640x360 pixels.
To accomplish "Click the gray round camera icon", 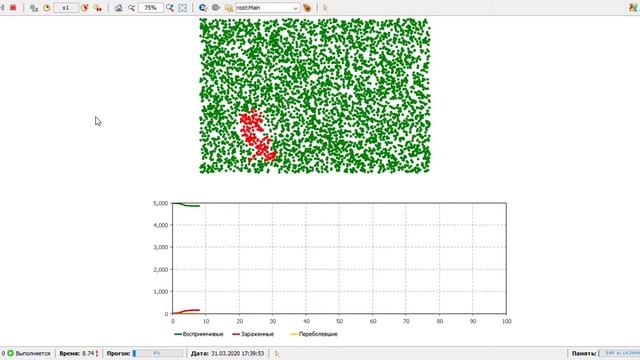I will pyautogui.click(x=216, y=7).
